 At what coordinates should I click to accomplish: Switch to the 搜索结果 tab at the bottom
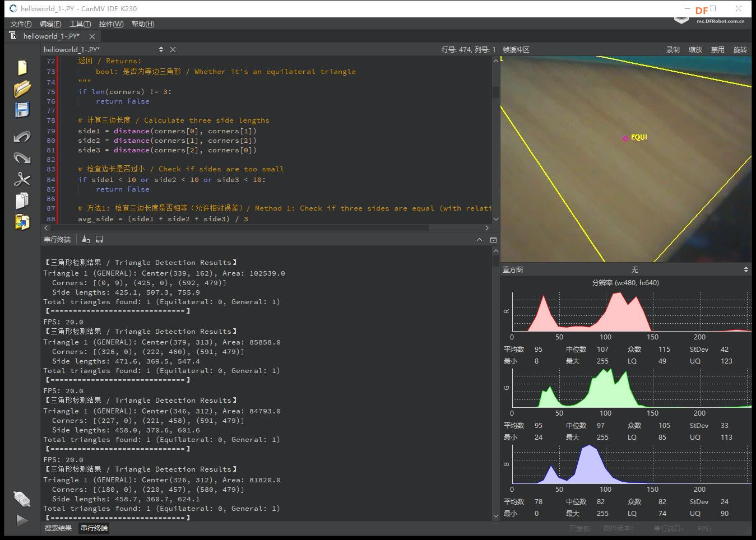[x=58, y=528]
